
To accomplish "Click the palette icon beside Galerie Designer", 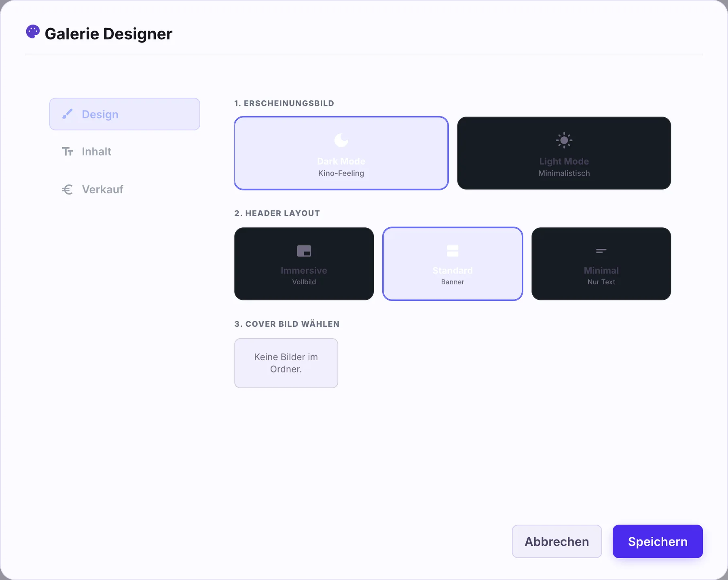I will (x=33, y=32).
